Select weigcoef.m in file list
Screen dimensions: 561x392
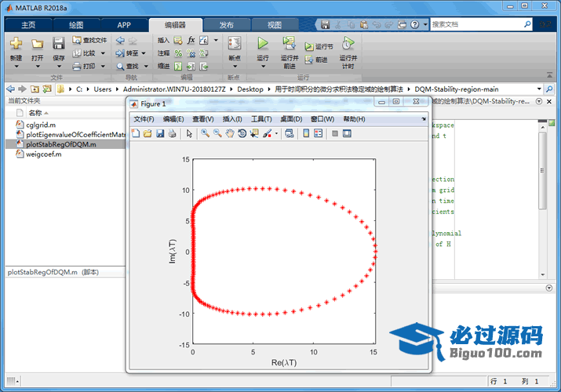coord(44,154)
